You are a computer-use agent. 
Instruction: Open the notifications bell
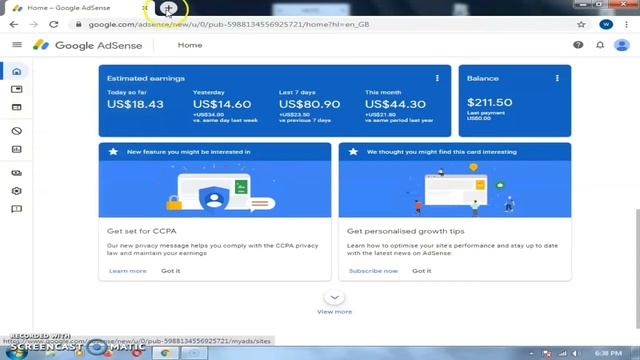tap(600, 45)
